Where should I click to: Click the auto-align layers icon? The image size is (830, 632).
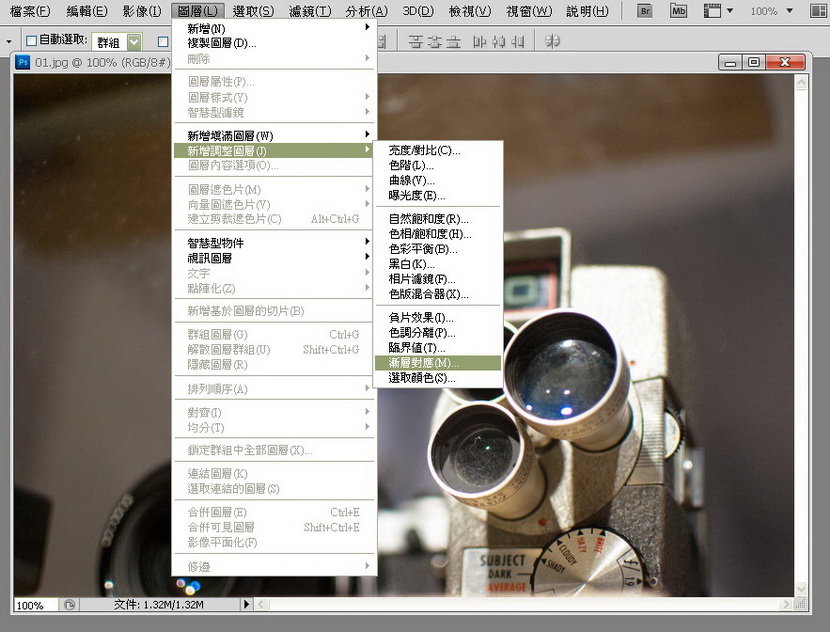click(553, 41)
